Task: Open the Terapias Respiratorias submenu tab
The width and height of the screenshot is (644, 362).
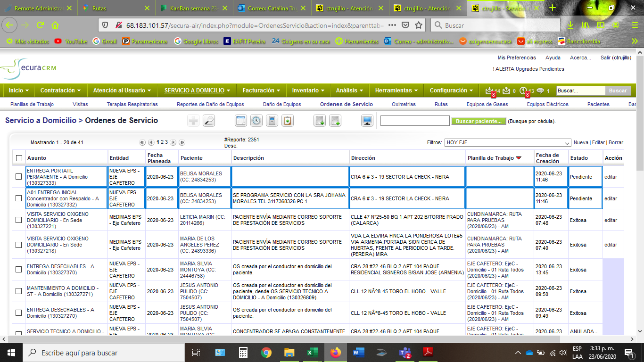Action: [x=132, y=104]
